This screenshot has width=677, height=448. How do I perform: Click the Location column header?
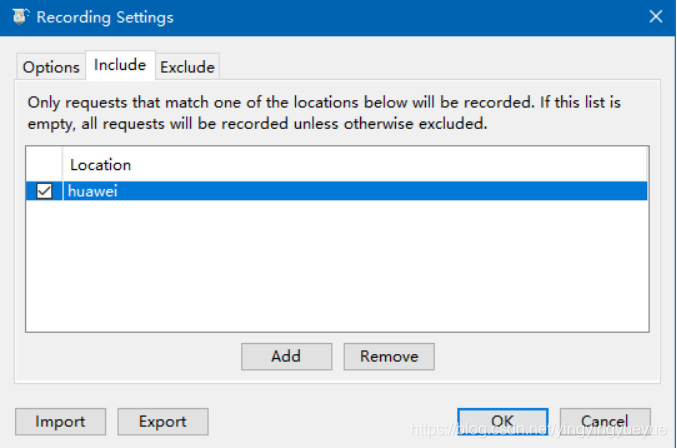355,164
